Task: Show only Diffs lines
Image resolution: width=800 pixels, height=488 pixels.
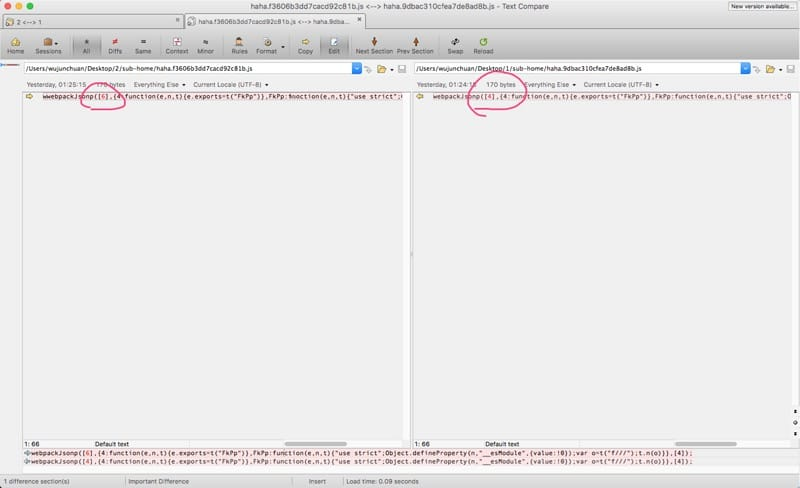Action: [115, 45]
